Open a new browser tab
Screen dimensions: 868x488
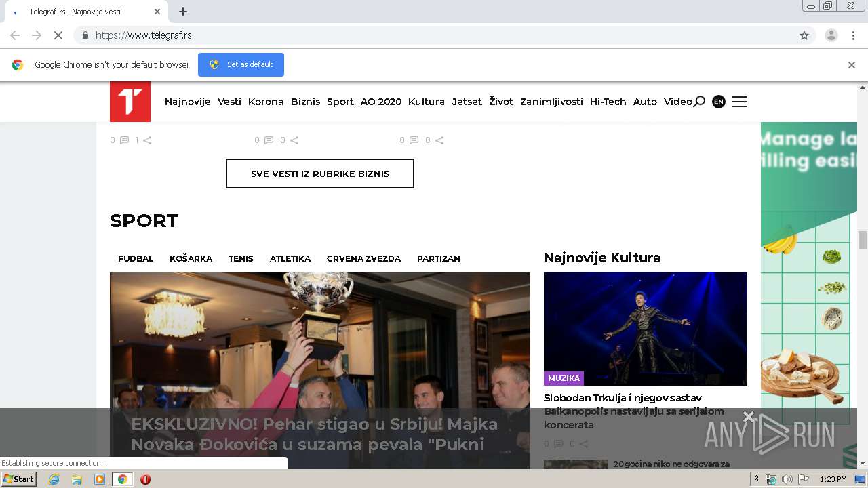[183, 12]
